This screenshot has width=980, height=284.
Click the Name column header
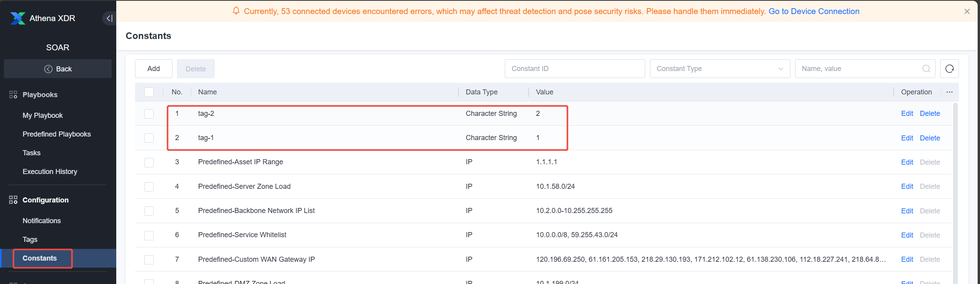(x=208, y=92)
